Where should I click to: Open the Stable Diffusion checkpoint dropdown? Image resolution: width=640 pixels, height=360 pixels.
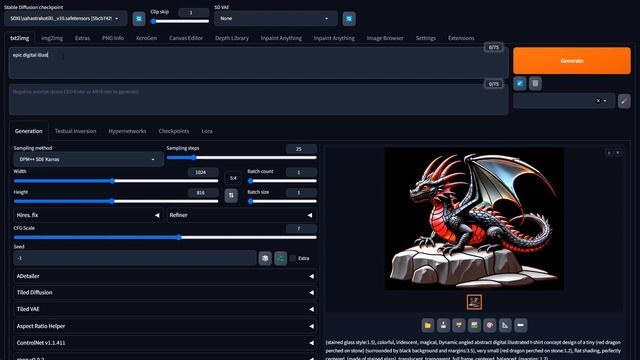66,19
